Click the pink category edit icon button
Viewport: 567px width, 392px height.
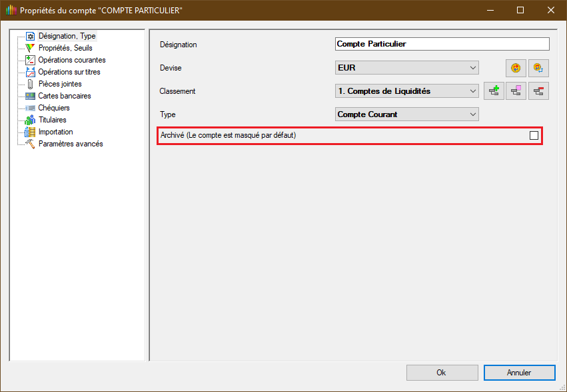(x=516, y=91)
